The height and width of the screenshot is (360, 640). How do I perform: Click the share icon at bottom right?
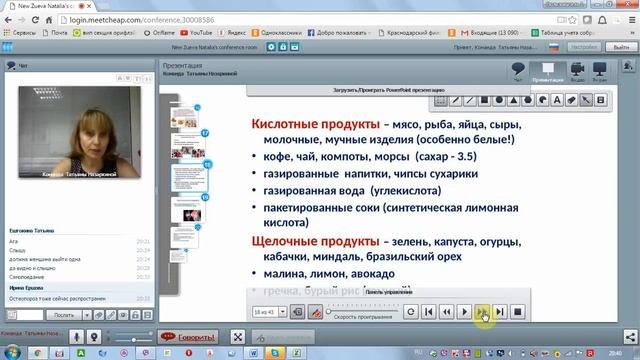(630, 337)
